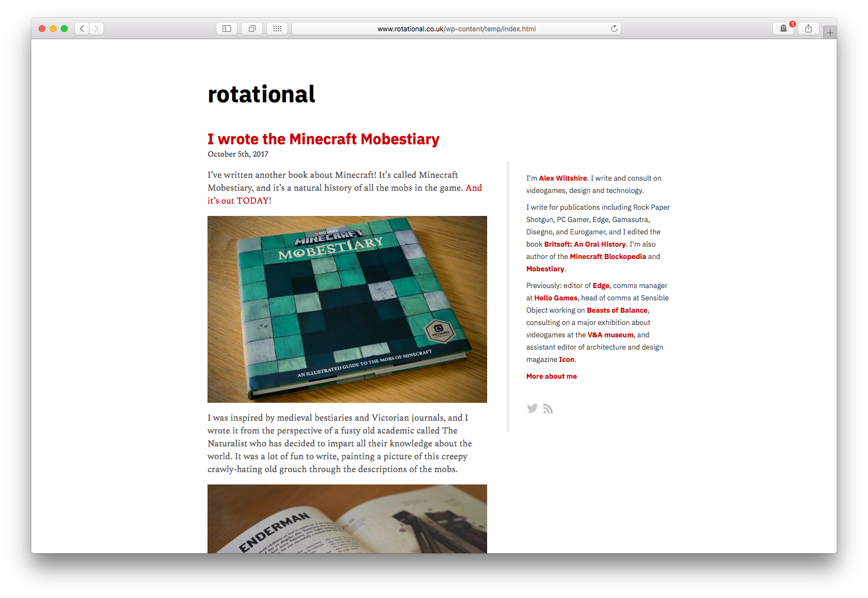Open Ghostery extension icon with badge
The width and height of the screenshot is (868, 598).
(784, 29)
